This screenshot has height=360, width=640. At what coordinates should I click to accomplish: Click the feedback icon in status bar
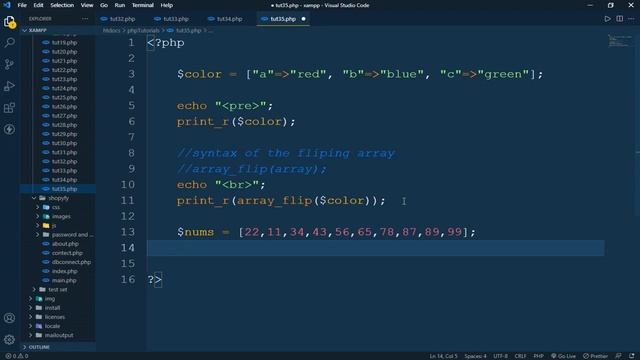pyautogui.click(x=618, y=356)
